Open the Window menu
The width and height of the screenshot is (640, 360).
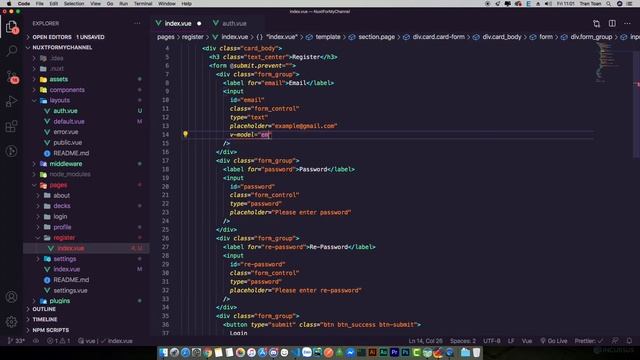coord(167,4)
